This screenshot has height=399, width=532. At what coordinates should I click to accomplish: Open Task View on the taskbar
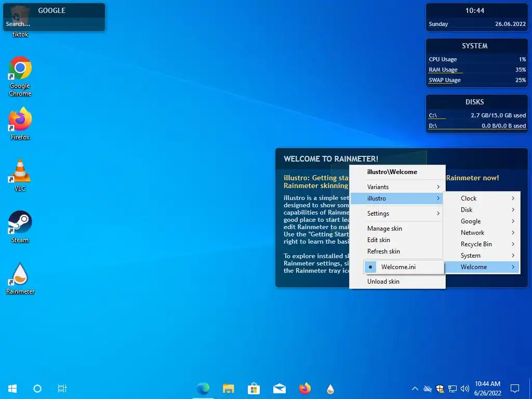[62, 389]
